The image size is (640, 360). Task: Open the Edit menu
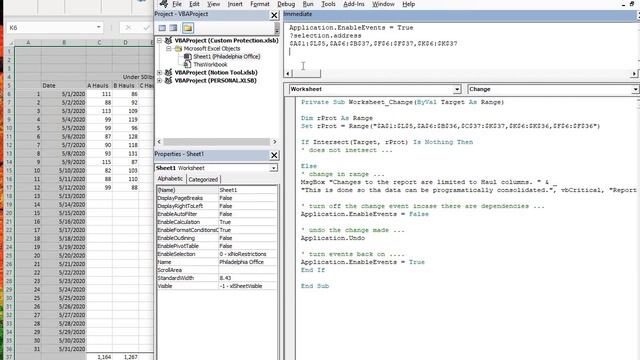194,4
